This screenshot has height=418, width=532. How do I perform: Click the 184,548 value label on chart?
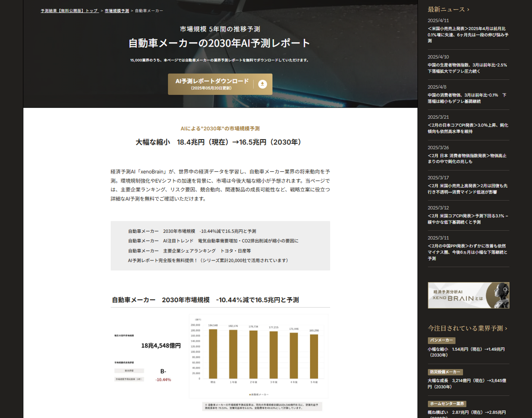pyautogui.click(x=213, y=326)
